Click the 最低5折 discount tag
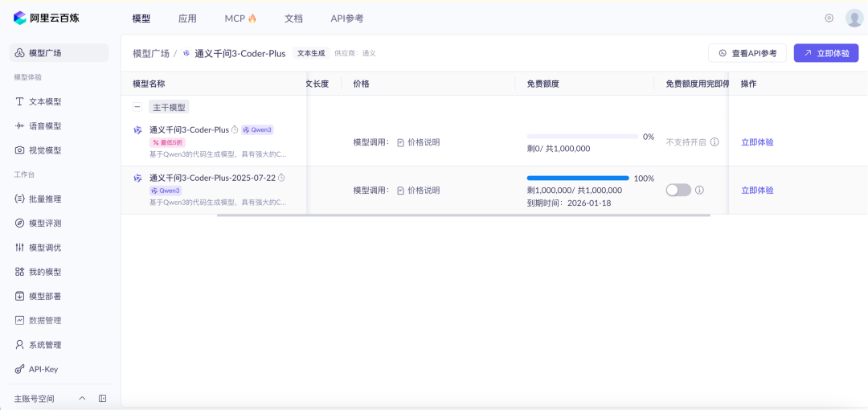The height and width of the screenshot is (410, 868). [167, 142]
